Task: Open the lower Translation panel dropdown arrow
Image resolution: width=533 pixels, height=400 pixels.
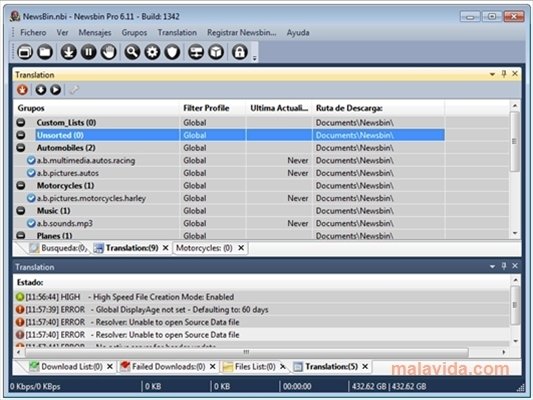Action: [x=492, y=266]
